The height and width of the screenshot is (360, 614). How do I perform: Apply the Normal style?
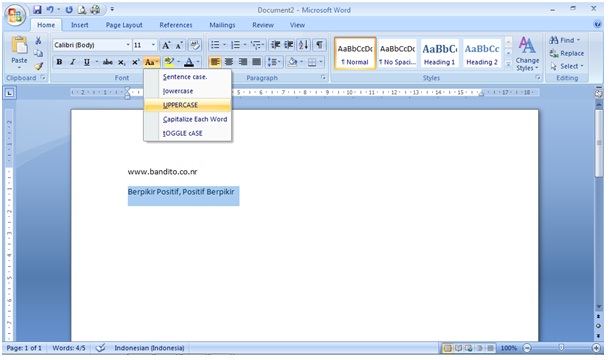[355, 54]
